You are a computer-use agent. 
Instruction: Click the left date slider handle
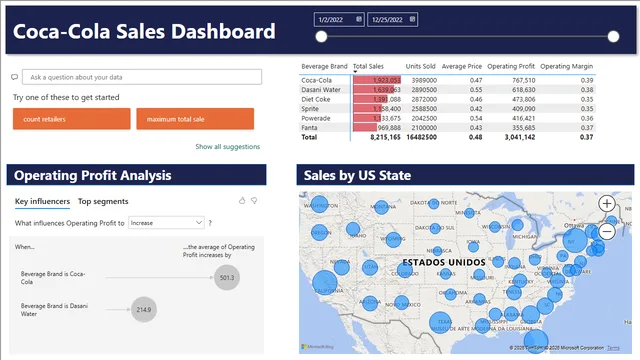click(x=321, y=36)
